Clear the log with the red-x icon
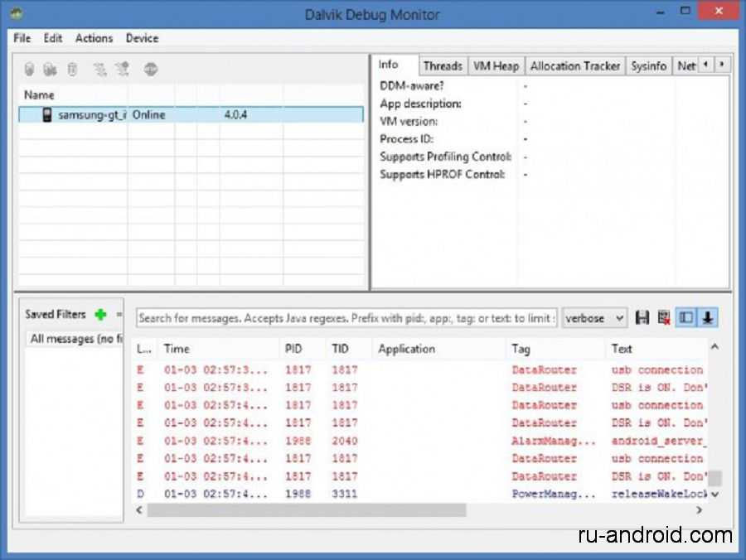The width and height of the screenshot is (746, 560). (664, 317)
